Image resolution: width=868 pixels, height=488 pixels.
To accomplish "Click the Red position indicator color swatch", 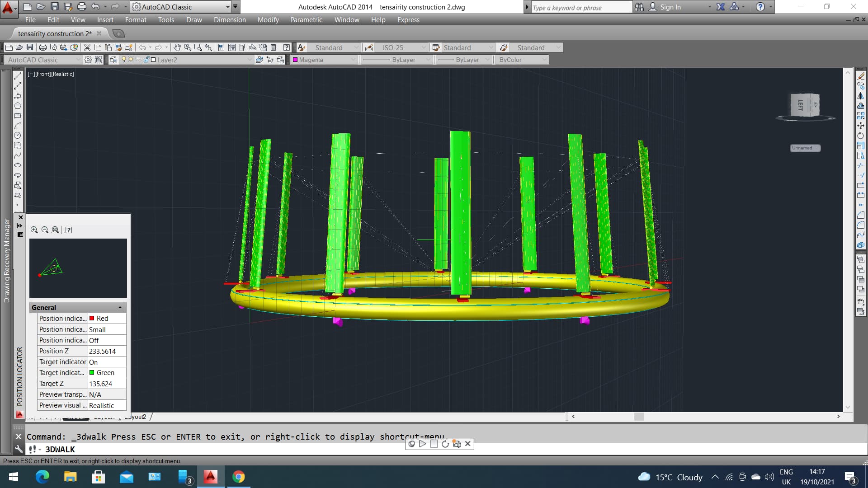I will (x=92, y=319).
